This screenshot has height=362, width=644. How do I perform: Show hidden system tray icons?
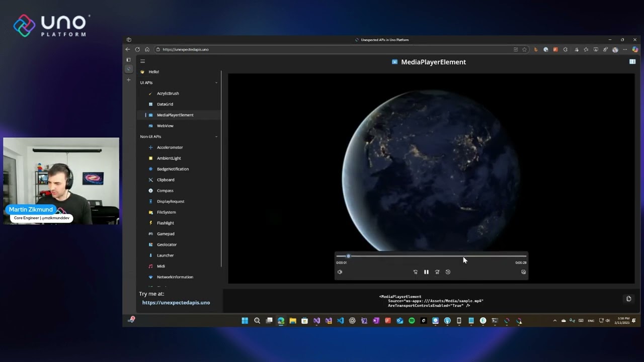(555, 321)
